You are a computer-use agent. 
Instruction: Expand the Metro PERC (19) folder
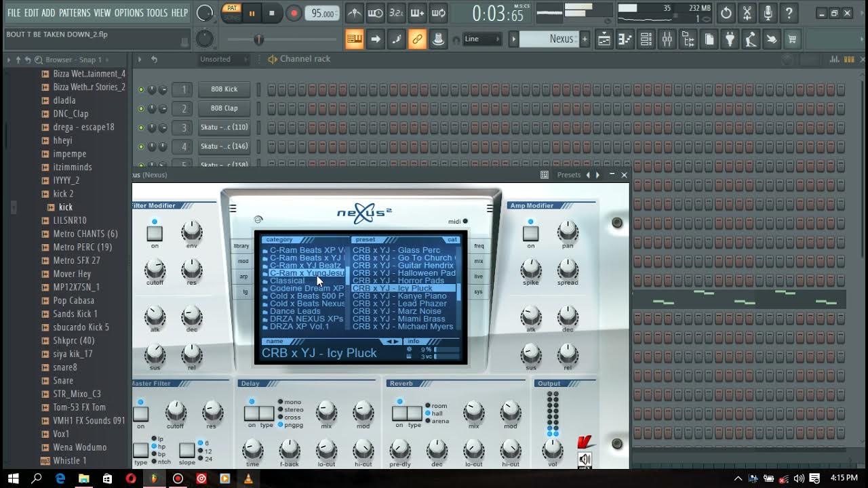click(83, 247)
